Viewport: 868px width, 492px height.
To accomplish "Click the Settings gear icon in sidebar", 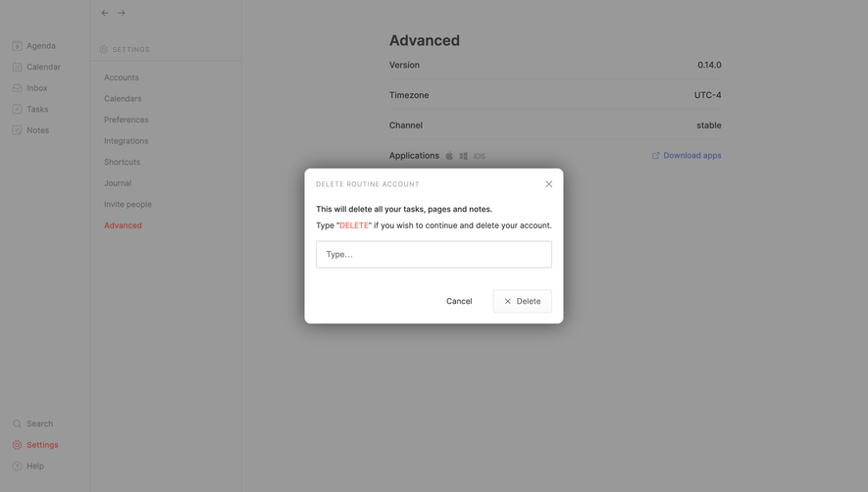I will click(17, 445).
